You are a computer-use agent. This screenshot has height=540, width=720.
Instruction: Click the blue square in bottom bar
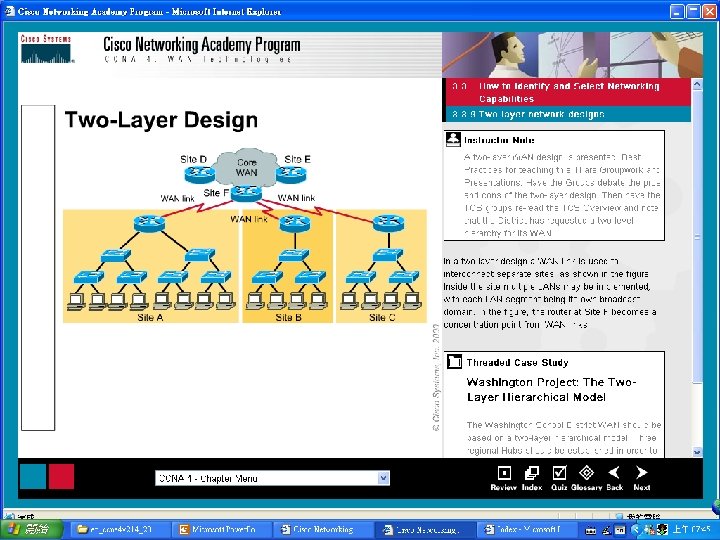click(x=33, y=477)
